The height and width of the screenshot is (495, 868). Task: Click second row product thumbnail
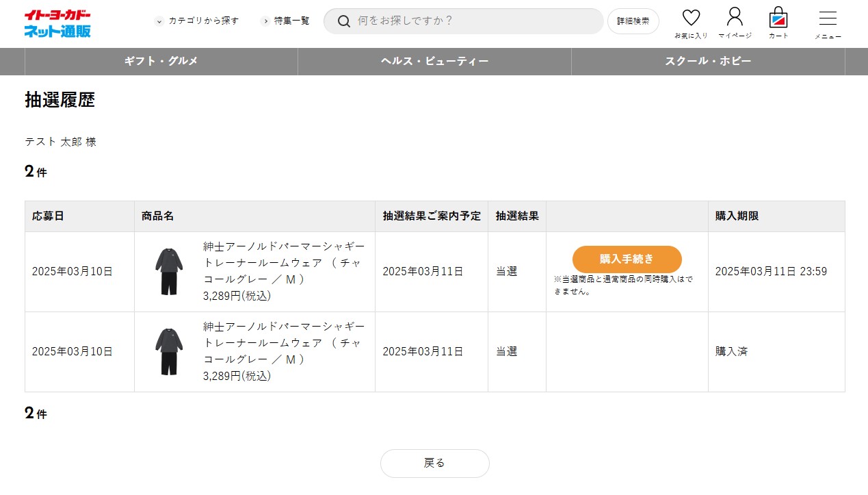(x=169, y=352)
